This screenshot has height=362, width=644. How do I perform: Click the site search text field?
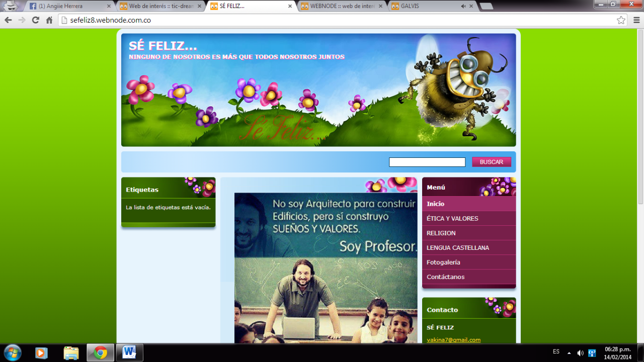[x=427, y=162]
